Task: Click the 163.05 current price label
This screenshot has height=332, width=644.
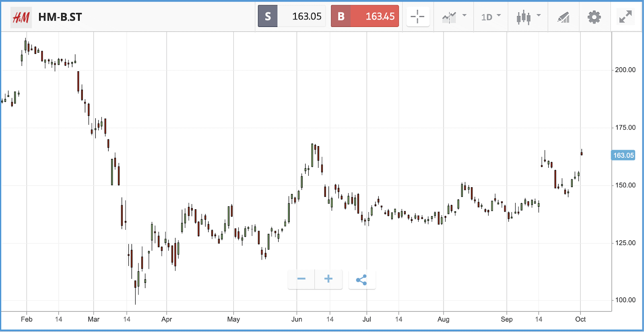Action: [x=623, y=155]
